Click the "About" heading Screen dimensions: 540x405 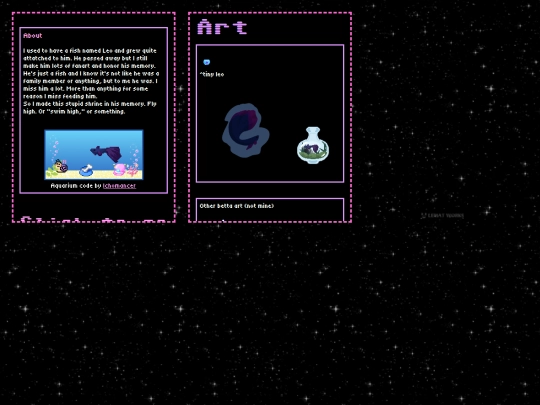click(x=33, y=35)
